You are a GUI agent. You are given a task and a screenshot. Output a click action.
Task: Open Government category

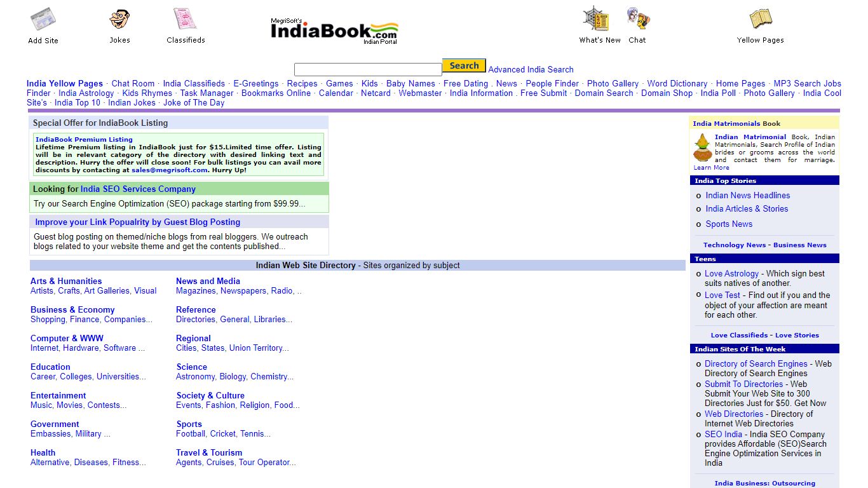[55, 424]
